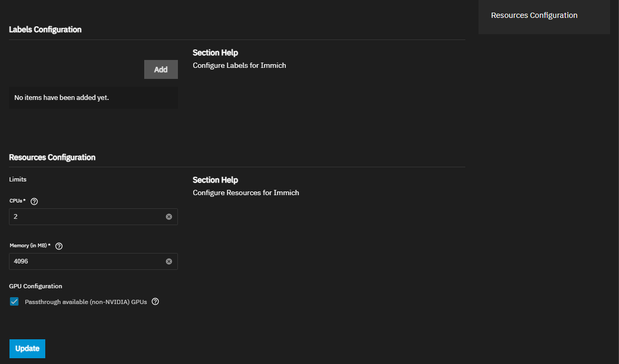Jump to Resources Configuration in side navigation
Screen dimensions: 619x364
point(534,15)
